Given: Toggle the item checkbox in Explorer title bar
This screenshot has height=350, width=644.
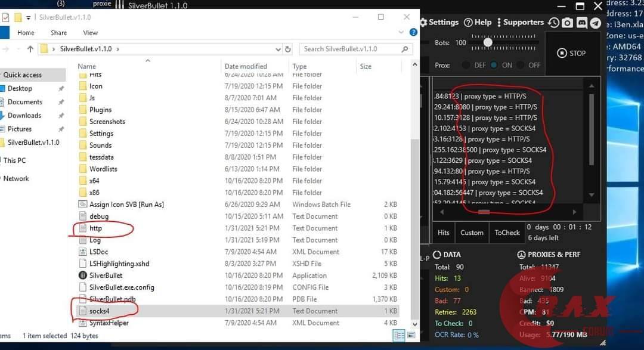Looking at the screenshot, I should [5, 18].
